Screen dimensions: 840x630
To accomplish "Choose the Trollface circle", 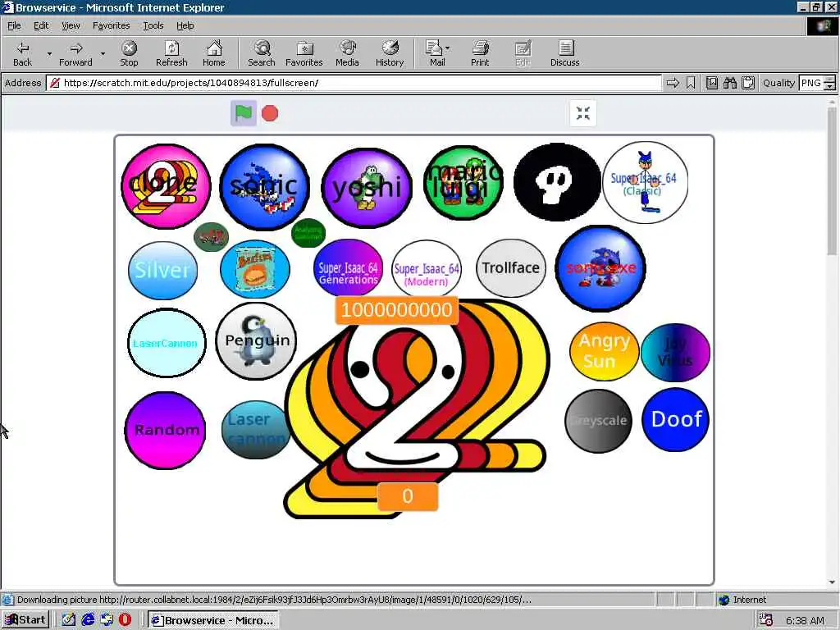I will [x=511, y=268].
